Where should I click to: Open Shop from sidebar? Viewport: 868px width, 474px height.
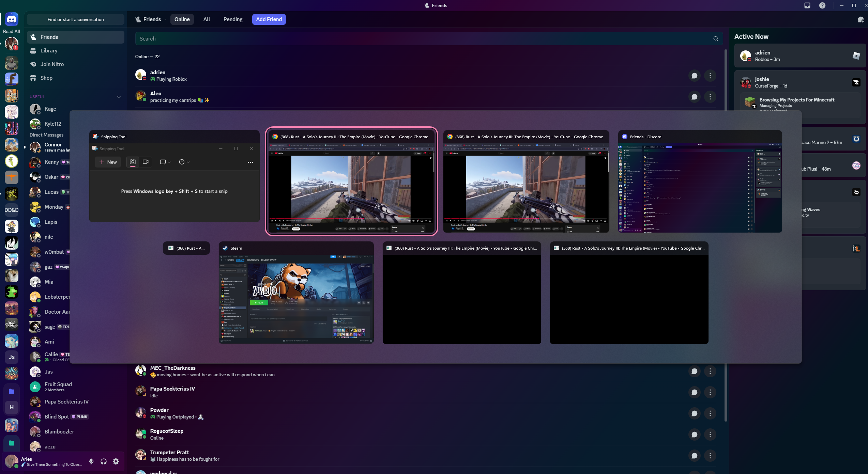(x=76, y=78)
